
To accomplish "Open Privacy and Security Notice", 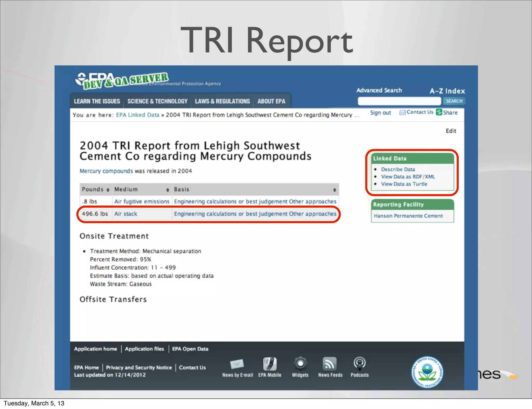I will pyautogui.click(x=139, y=367).
